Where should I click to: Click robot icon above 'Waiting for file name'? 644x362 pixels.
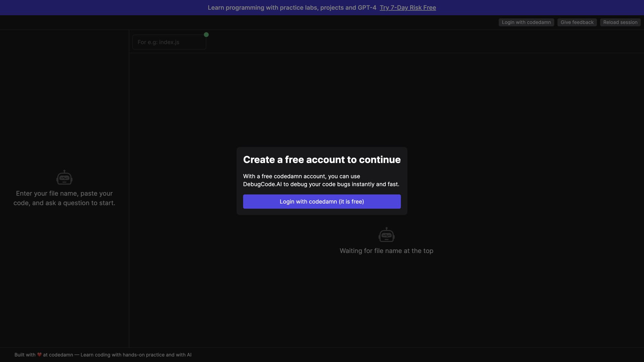(x=386, y=235)
